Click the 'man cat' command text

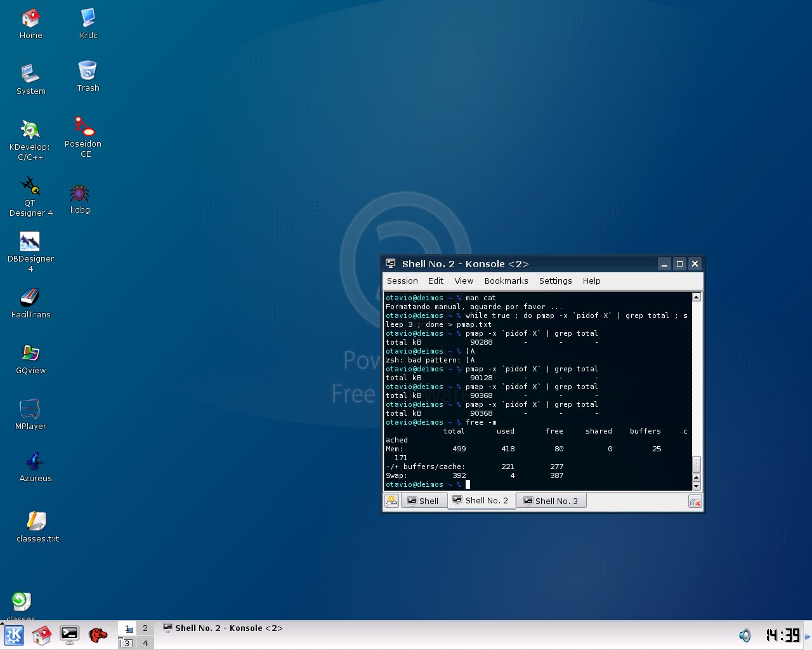coord(481,298)
